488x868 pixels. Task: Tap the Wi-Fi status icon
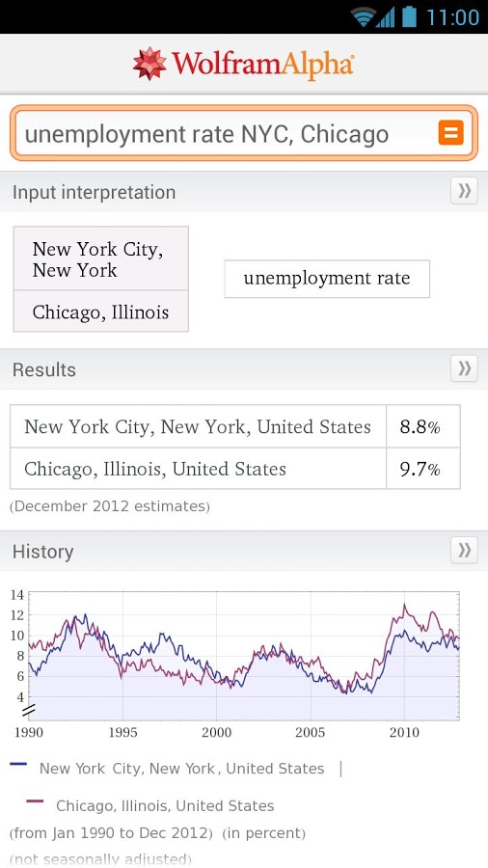pos(363,17)
